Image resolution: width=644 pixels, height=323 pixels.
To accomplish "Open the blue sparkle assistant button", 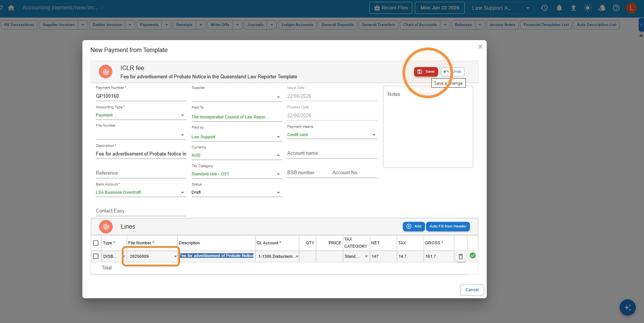I will [x=628, y=308].
